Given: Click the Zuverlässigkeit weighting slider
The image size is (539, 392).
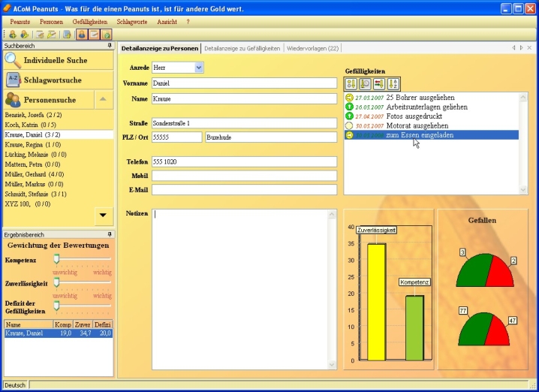Looking at the screenshot, I should click(56, 283).
